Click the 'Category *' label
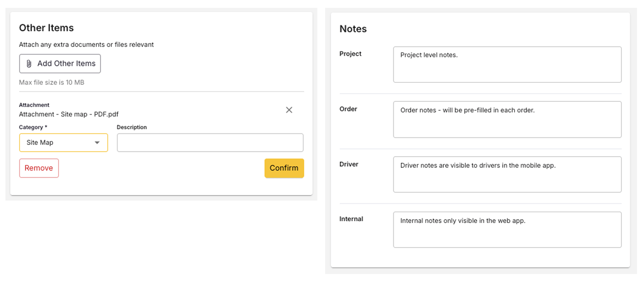644x281 pixels. pyautogui.click(x=33, y=127)
